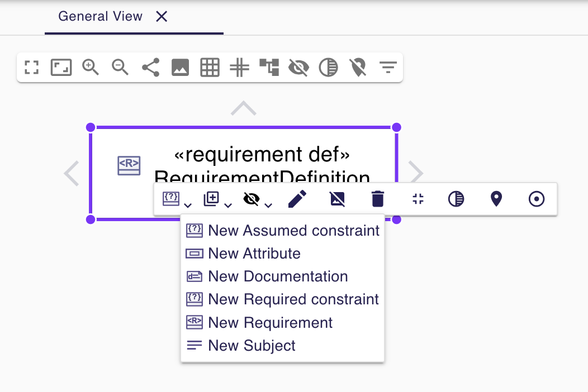The height and width of the screenshot is (392, 588).
Task: Toggle snap to helper lines
Action: (239, 67)
